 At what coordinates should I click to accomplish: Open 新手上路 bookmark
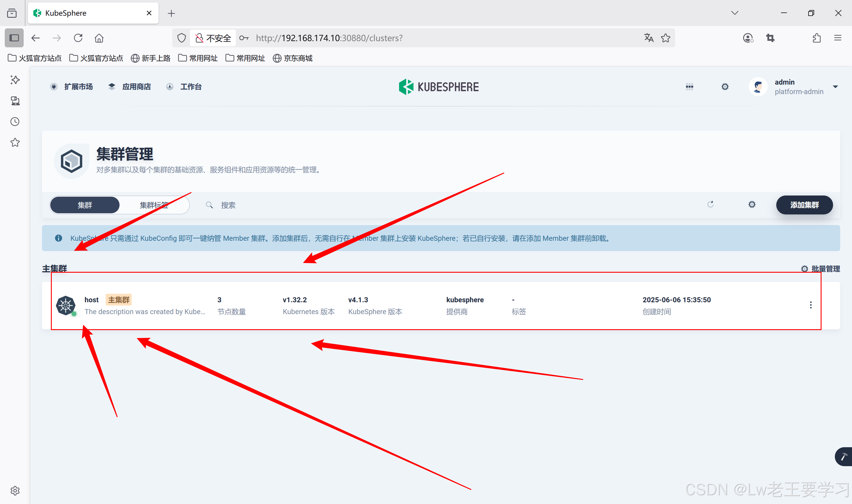151,58
